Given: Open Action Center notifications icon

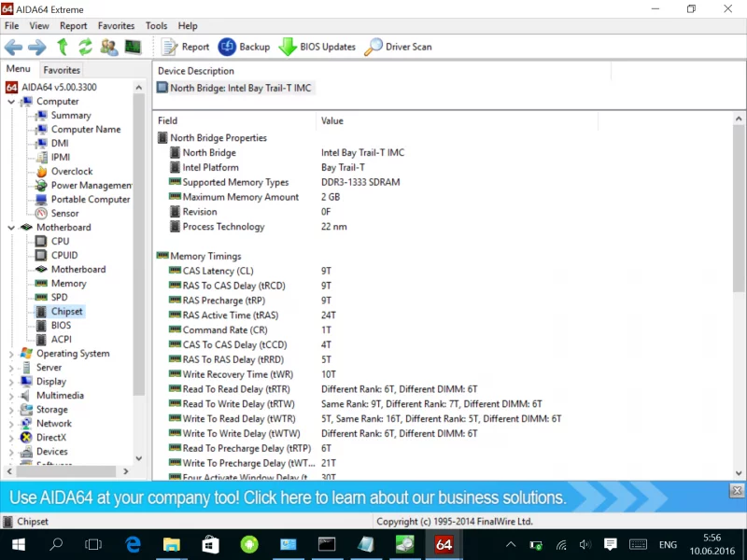Looking at the screenshot, I should 610,544.
